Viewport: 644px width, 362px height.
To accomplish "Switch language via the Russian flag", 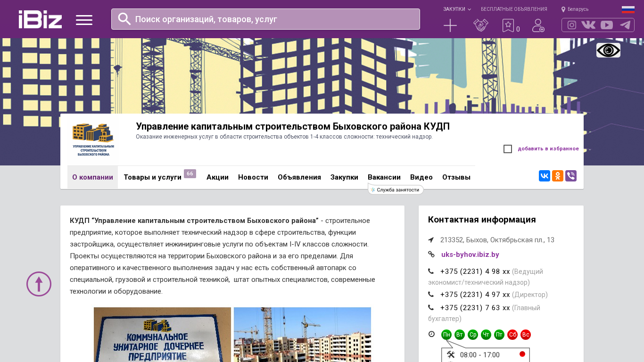I will click(x=628, y=9).
